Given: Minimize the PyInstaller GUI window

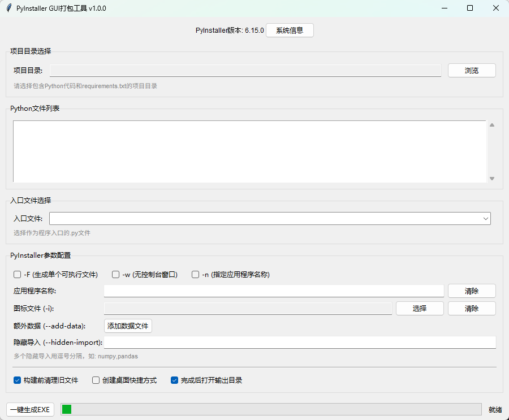Looking at the screenshot, I should pos(445,8).
